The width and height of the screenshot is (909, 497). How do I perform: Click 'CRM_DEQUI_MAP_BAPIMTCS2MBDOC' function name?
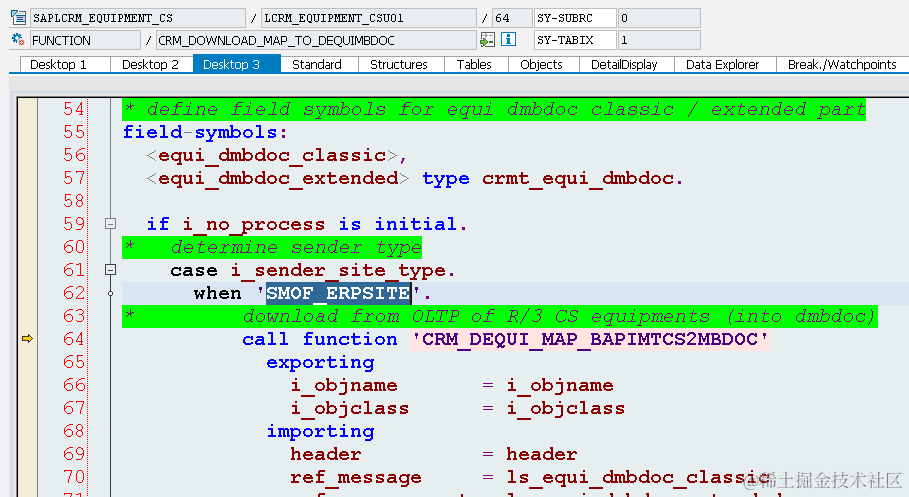[590, 339]
